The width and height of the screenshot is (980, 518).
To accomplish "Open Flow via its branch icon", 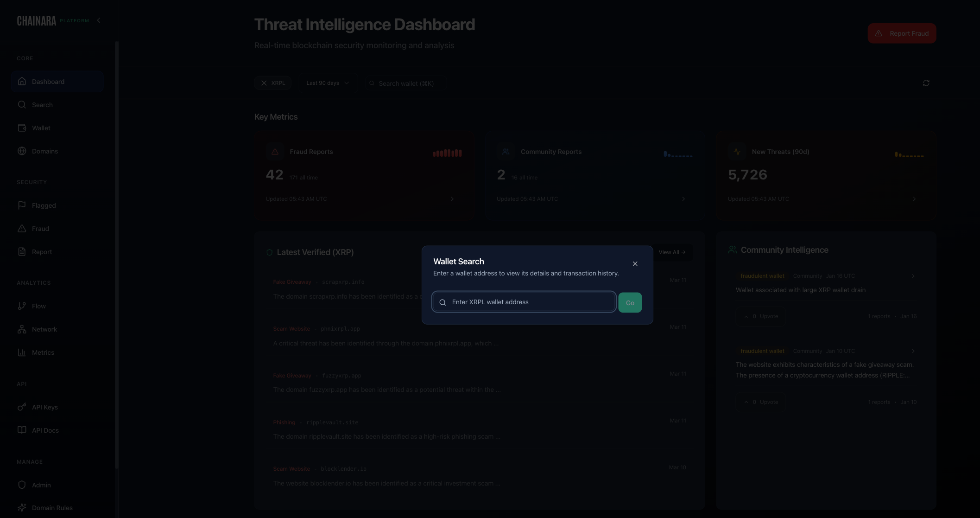I will tap(22, 306).
